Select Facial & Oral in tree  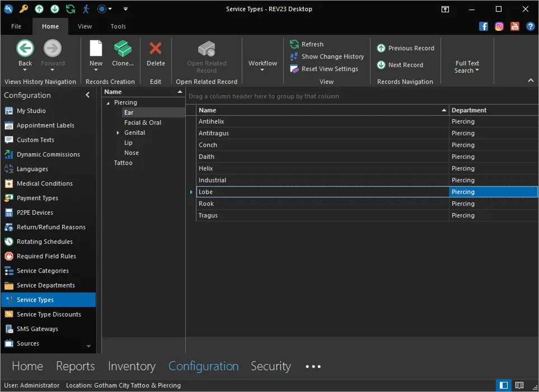143,122
